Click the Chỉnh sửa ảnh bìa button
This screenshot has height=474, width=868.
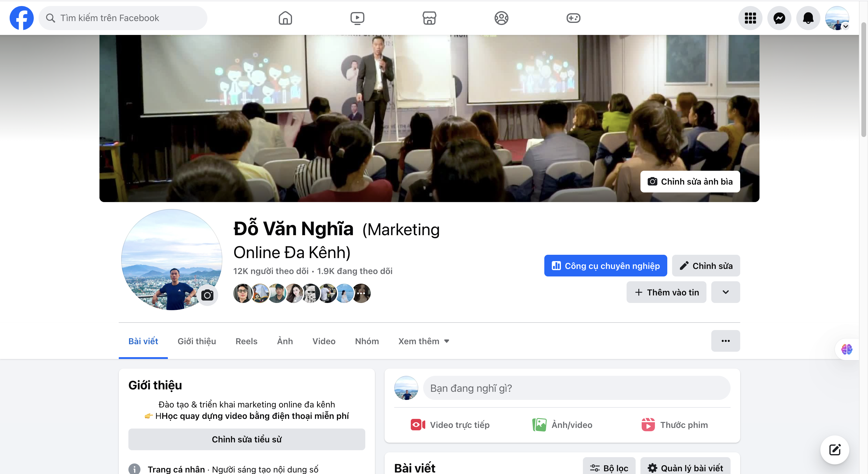(690, 182)
